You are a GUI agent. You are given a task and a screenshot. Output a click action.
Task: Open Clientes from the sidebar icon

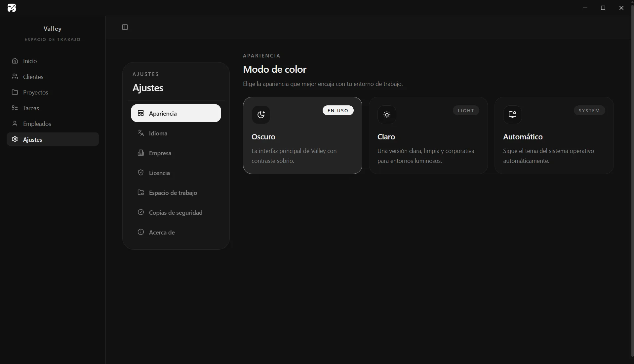click(15, 77)
